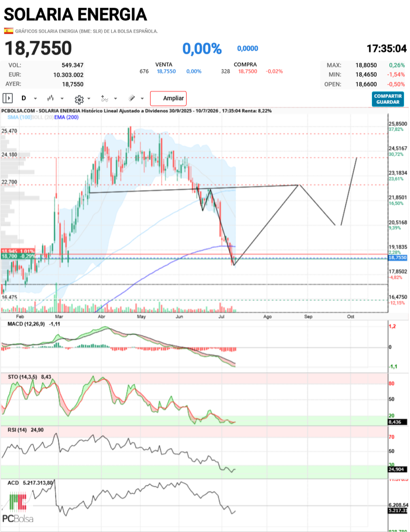The width and height of the screenshot is (410, 532).
Task: Choose the pencil drawing tool
Action: pyautogui.click(x=132, y=98)
